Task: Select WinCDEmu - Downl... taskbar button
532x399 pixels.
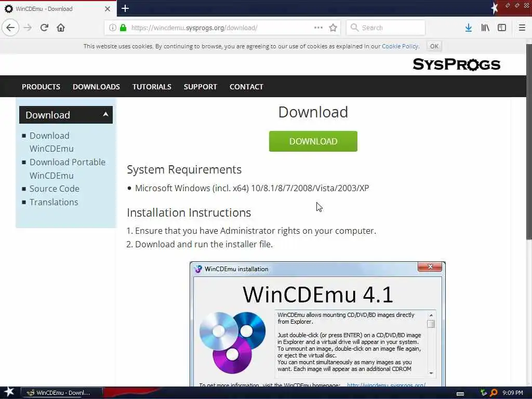Action: coord(62,393)
